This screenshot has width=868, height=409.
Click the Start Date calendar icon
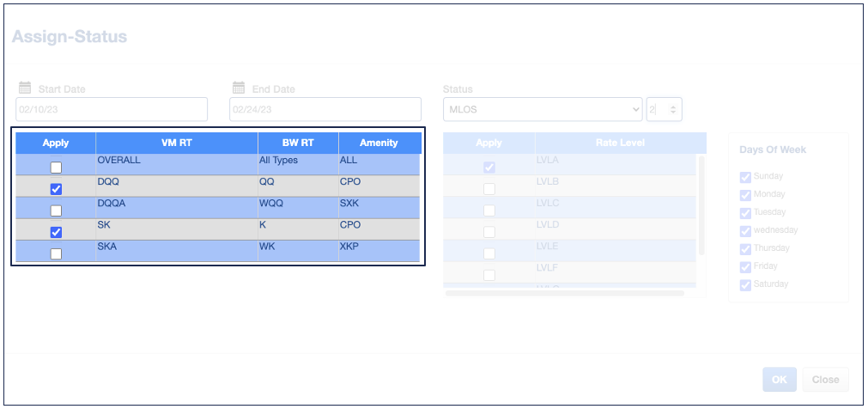point(25,88)
